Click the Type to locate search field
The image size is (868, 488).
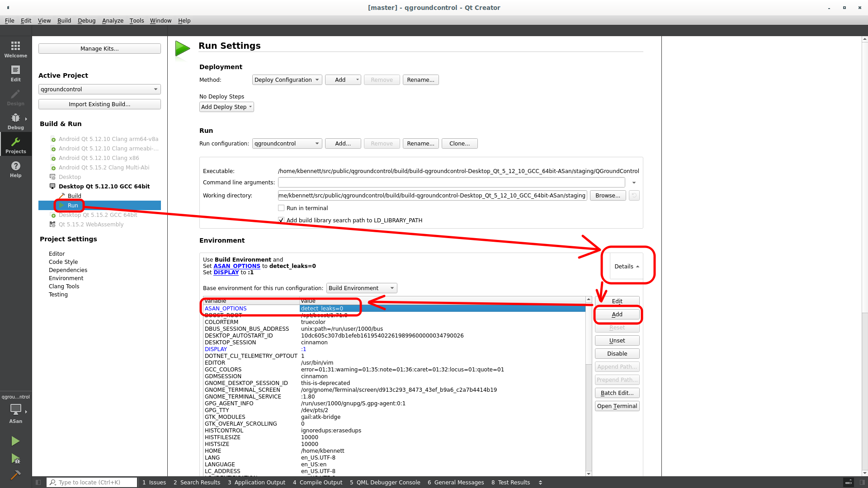click(x=90, y=482)
